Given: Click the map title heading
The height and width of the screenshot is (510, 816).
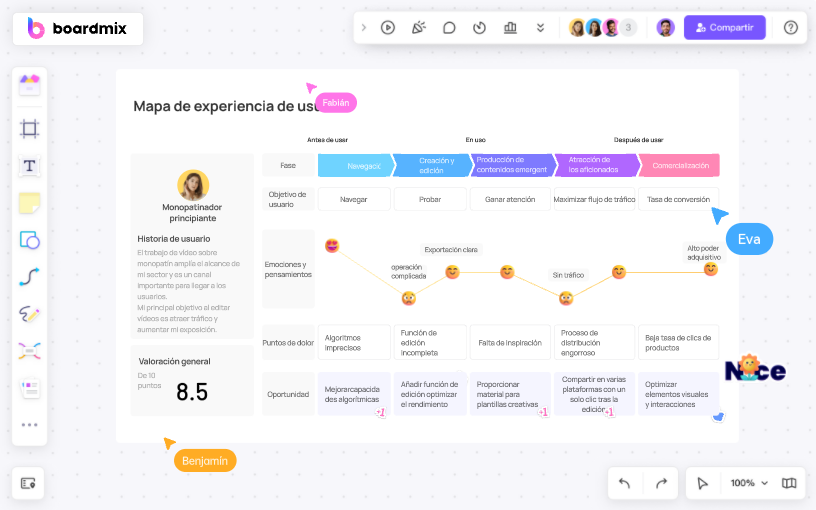Looking at the screenshot, I should [227, 106].
